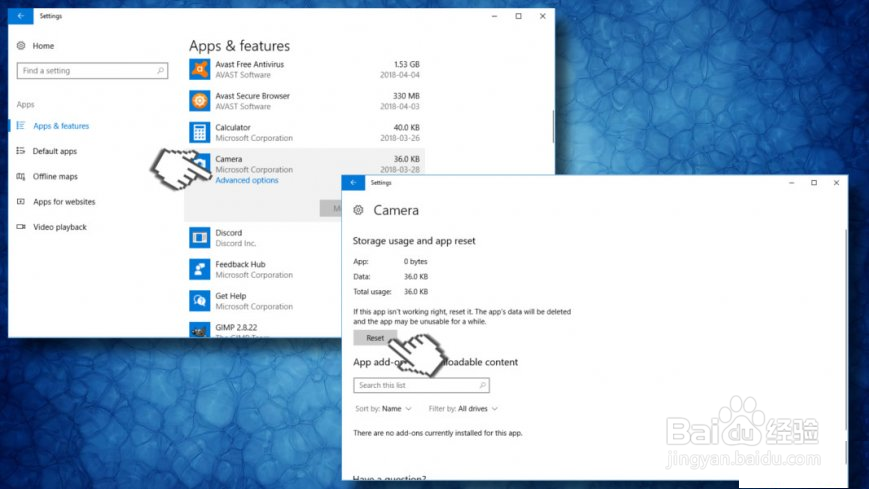
Task: Select Video playback in the sidebar
Action: pos(60,227)
